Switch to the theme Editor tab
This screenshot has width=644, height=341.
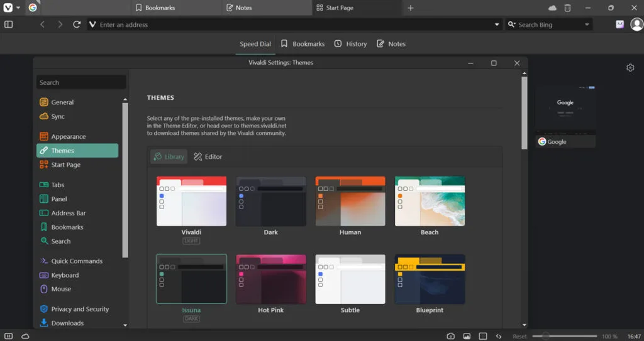tap(208, 157)
